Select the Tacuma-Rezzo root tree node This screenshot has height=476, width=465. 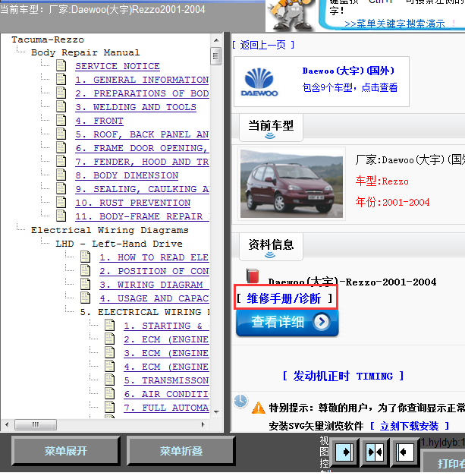click(x=48, y=39)
